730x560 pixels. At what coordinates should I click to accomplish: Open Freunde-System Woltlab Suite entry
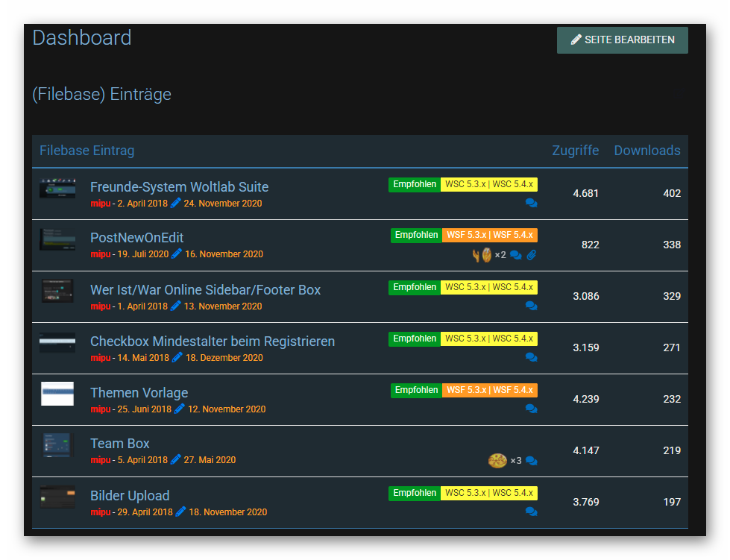[179, 187]
